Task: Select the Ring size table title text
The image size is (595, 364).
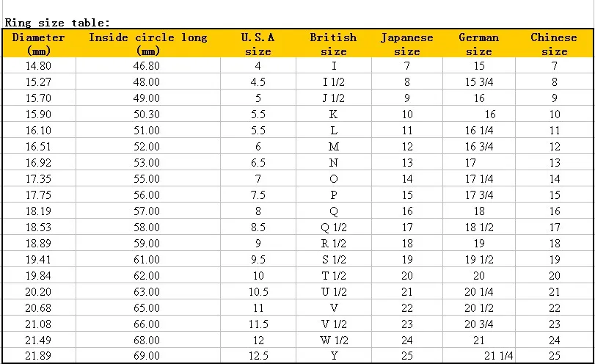Action: (57, 23)
